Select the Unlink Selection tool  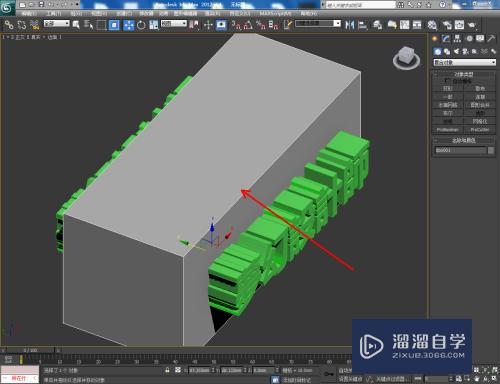(22, 25)
